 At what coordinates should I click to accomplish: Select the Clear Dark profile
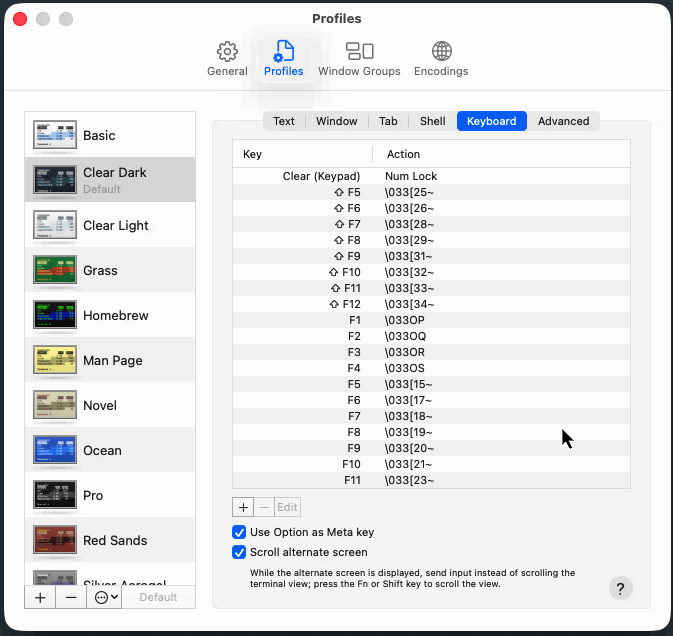110,179
